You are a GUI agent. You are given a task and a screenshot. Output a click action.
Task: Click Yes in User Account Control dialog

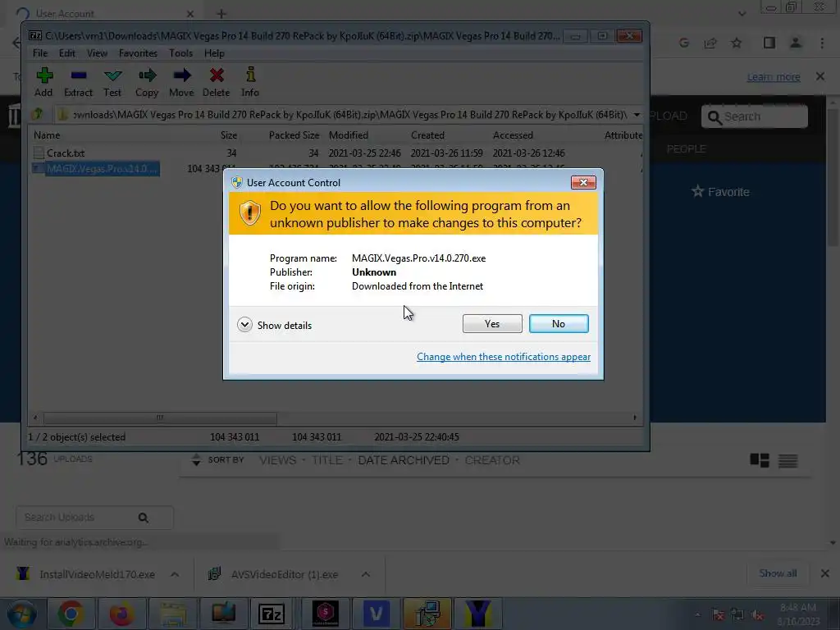(492, 323)
